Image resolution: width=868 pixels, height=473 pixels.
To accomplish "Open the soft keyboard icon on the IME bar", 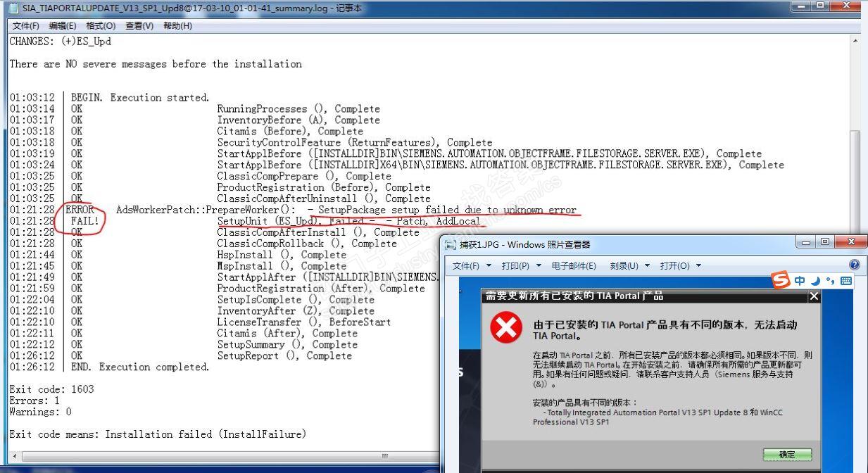I will pos(845,281).
